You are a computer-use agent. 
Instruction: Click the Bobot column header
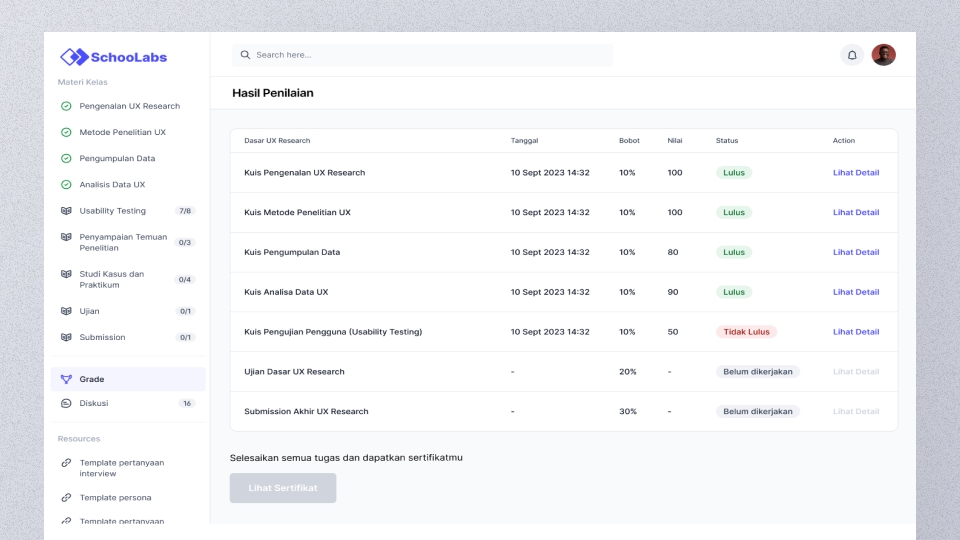coord(629,141)
